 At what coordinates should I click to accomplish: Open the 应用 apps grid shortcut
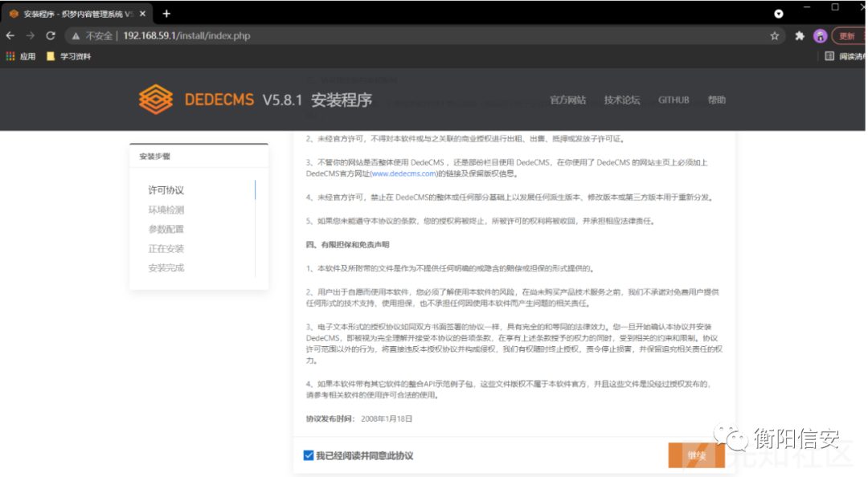(x=20, y=56)
